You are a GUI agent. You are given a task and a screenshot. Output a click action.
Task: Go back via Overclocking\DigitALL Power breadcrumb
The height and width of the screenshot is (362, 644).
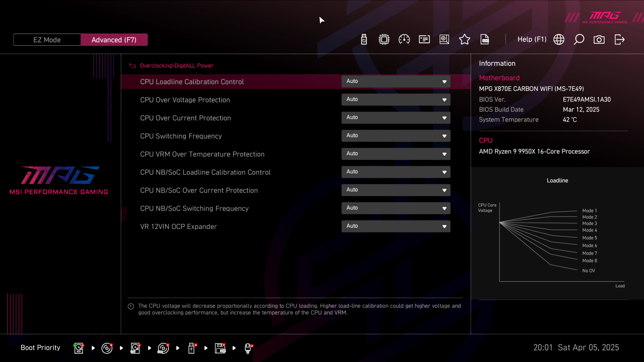point(176,66)
